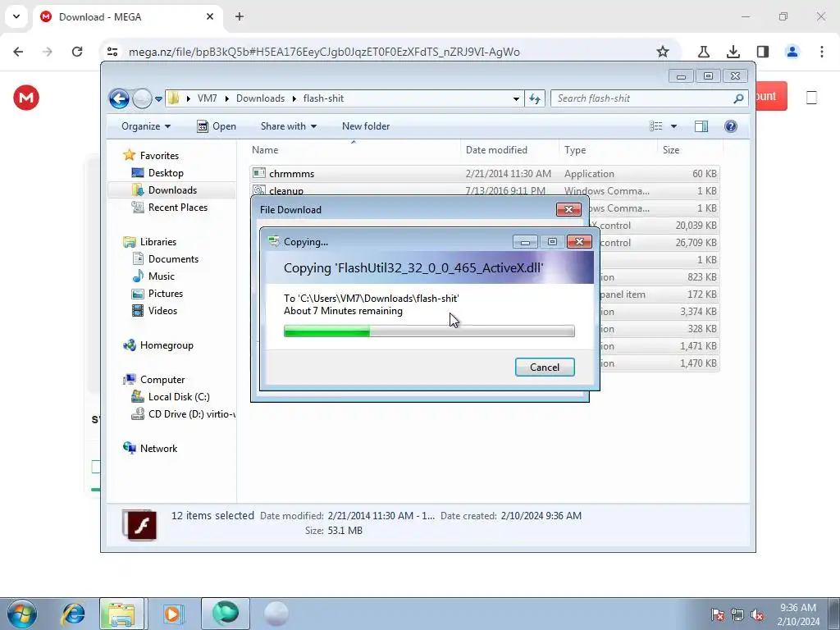Reload the MEGA page in Chrome
The width and height of the screenshot is (840, 630).
[77, 52]
